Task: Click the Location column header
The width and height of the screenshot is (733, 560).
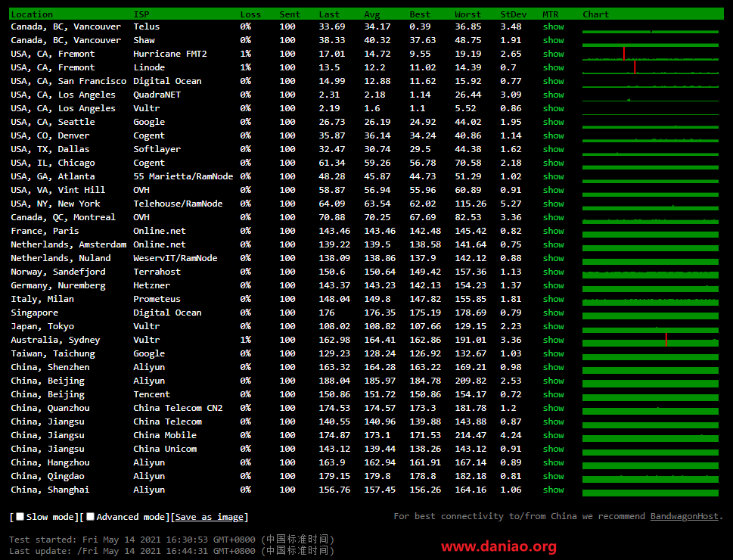Action: click(32, 14)
